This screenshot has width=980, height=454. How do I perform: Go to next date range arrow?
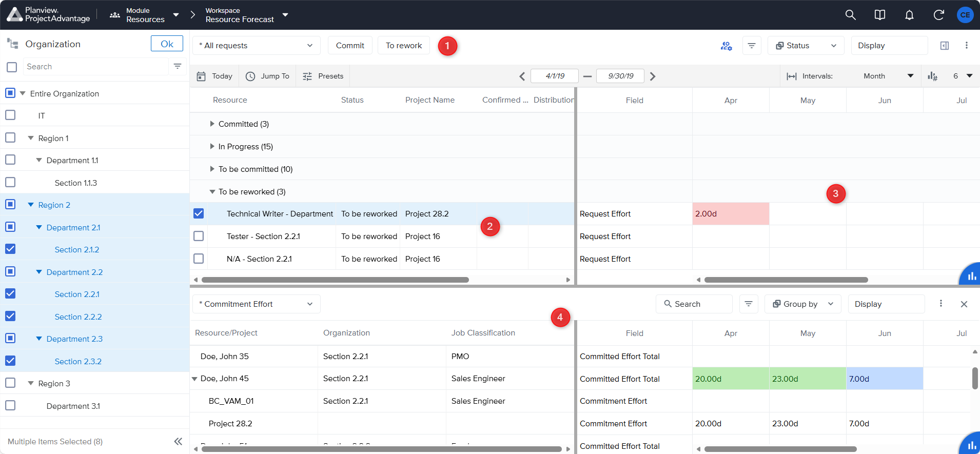pos(653,76)
